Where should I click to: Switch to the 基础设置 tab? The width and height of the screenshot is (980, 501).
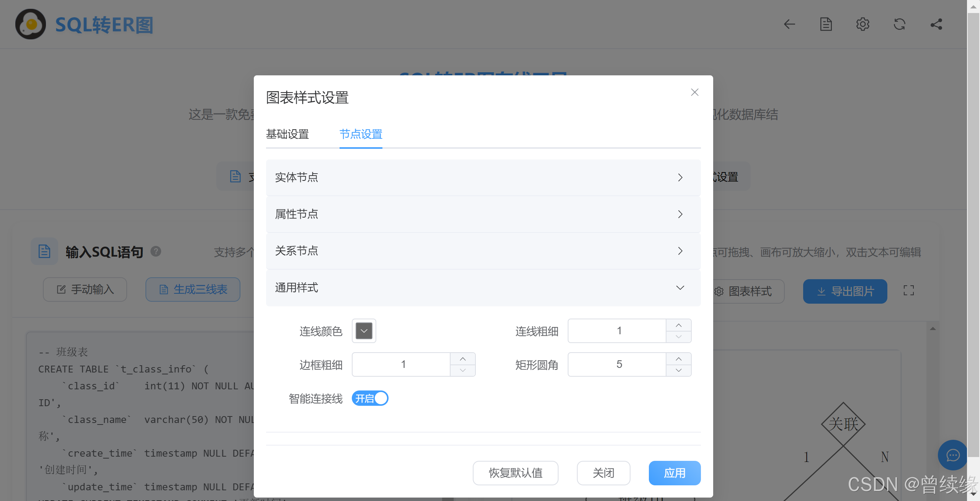[287, 134]
